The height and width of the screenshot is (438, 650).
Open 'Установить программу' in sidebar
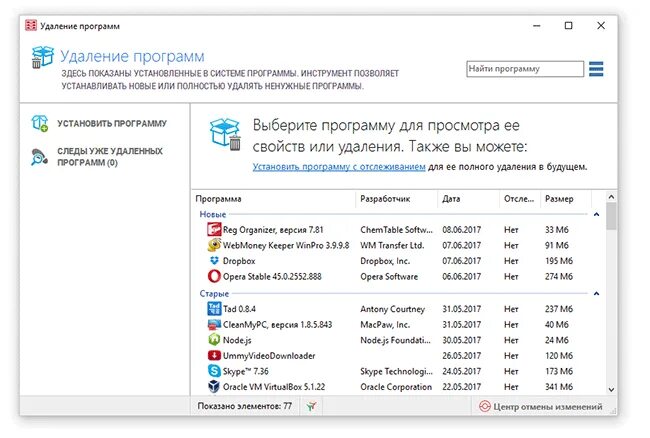pyautogui.click(x=112, y=123)
